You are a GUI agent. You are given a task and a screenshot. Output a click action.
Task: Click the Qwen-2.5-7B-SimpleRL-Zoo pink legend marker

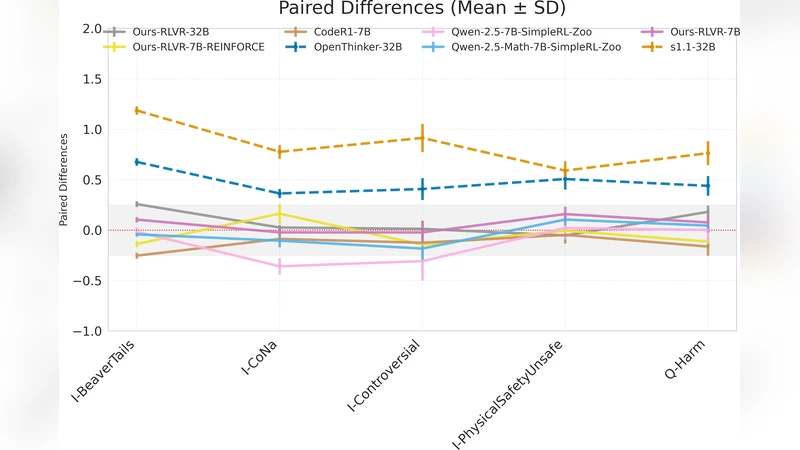[438, 32]
